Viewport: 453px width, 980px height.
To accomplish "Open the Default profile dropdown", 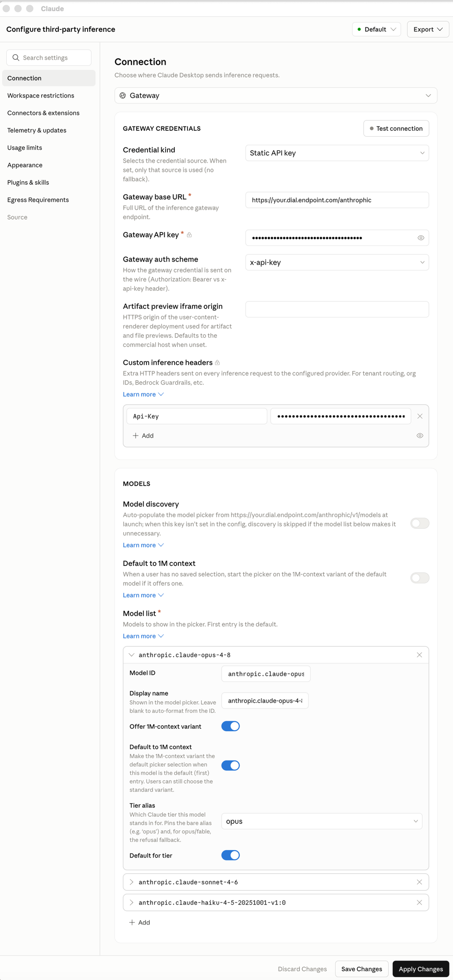I will click(377, 29).
